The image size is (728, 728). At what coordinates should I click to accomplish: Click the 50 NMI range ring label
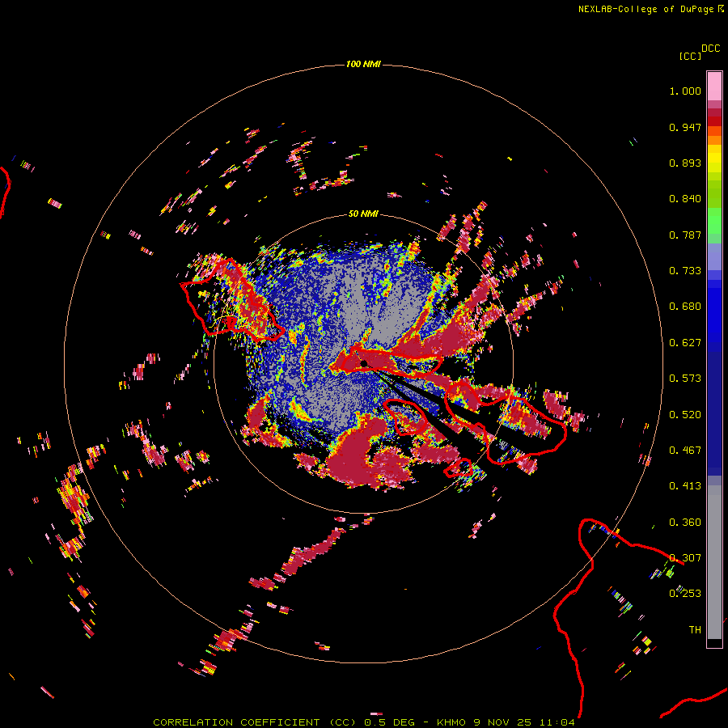(363, 214)
